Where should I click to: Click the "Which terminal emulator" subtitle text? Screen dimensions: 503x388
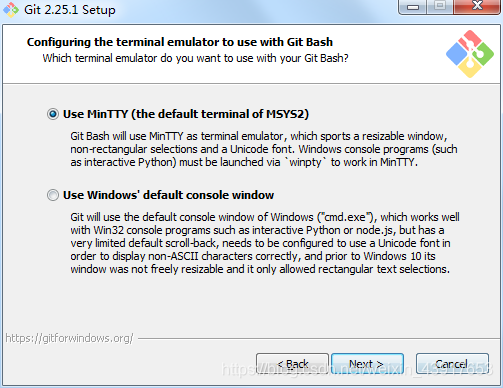195,58
